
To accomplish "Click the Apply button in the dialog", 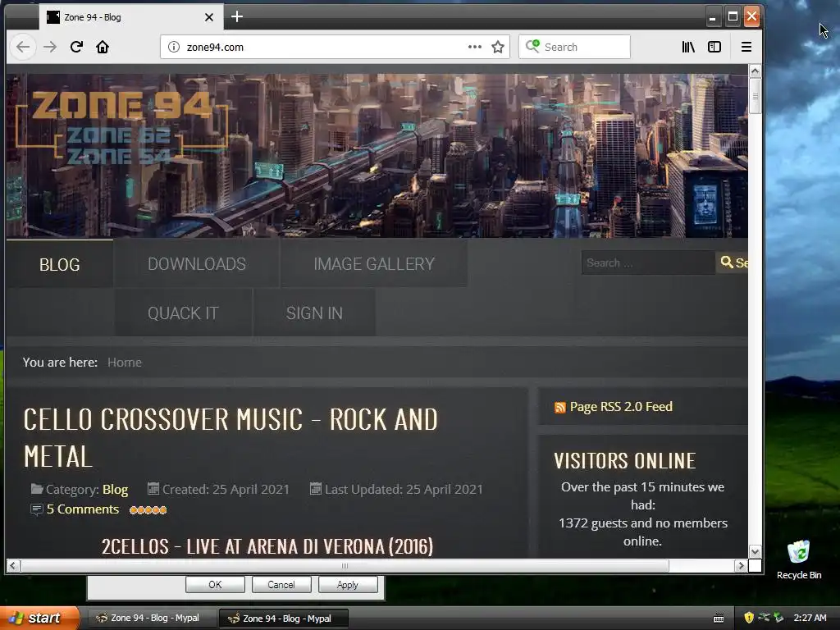I will click(x=348, y=584).
